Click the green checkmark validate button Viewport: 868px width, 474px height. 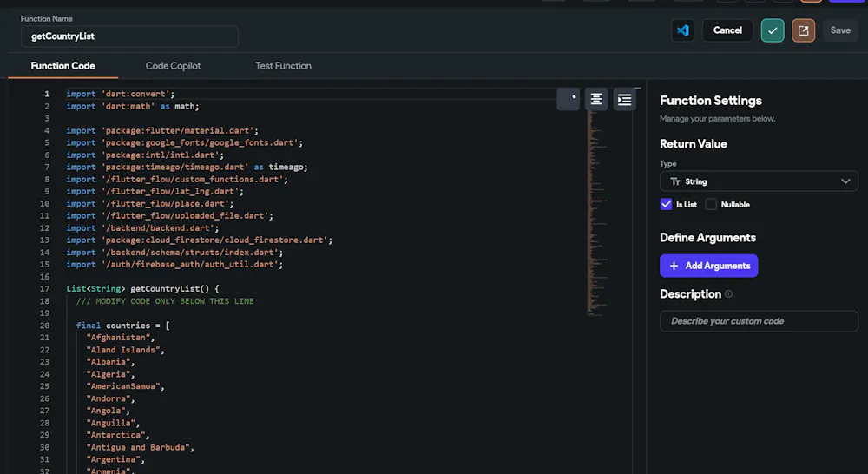[x=773, y=30]
